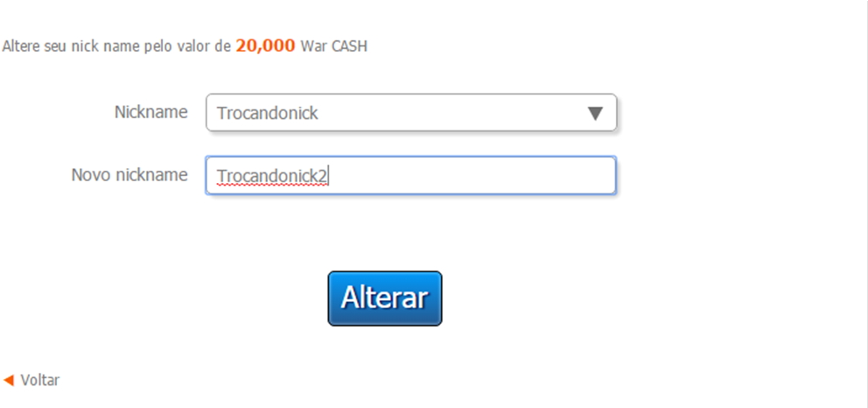The height and width of the screenshot is (408, 868).
Task: Expand the nickname list via the down arrow
Action: pos(595,114)
